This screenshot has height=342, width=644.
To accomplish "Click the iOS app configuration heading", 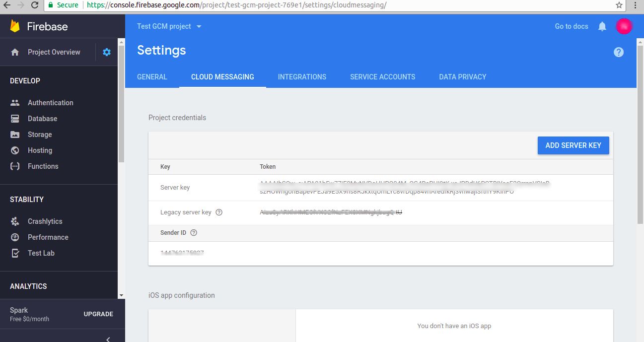I will [182, 295].
